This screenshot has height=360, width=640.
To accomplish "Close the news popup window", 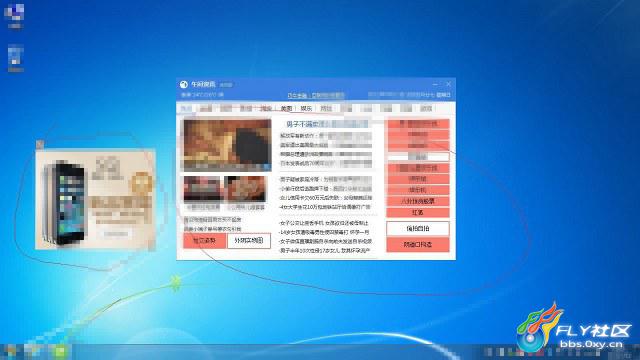I will (449, 84).
